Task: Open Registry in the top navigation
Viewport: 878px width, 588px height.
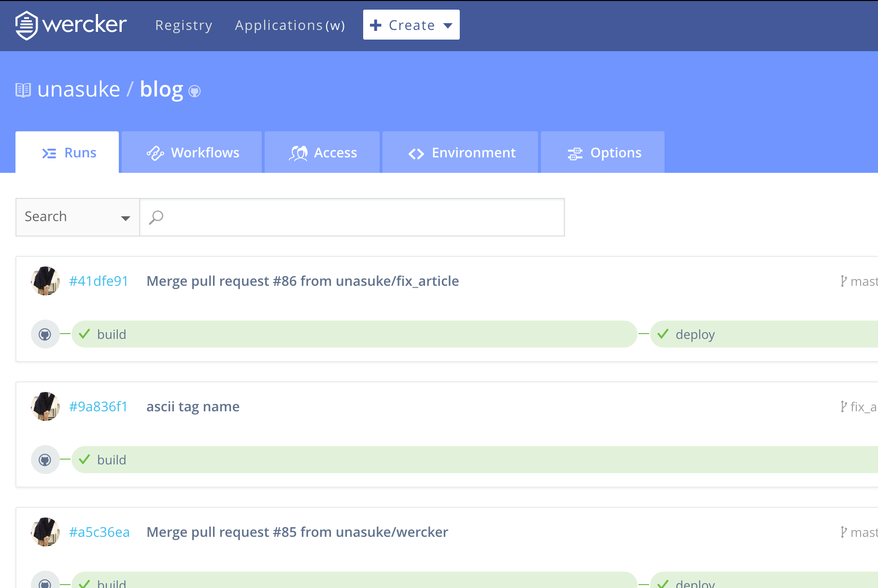Action: [x=184, y=25]
